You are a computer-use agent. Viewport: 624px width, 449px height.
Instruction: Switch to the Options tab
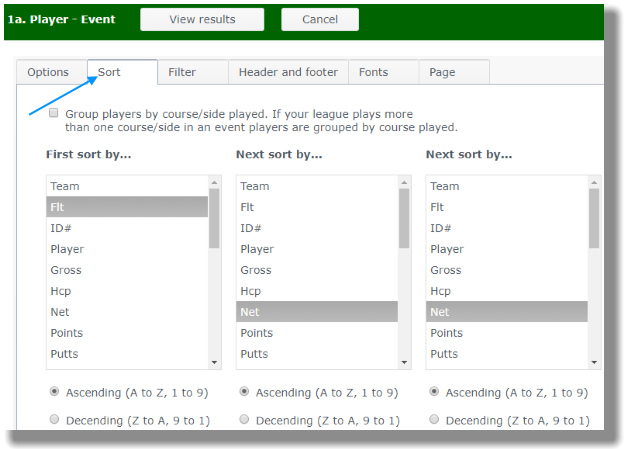pyautogui.click(x=48, y=72)
